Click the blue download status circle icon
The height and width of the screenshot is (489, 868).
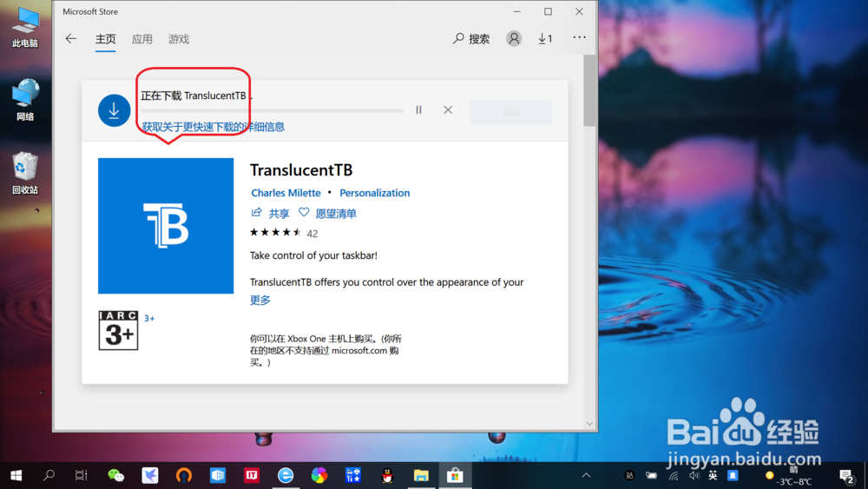click(114, 110)
